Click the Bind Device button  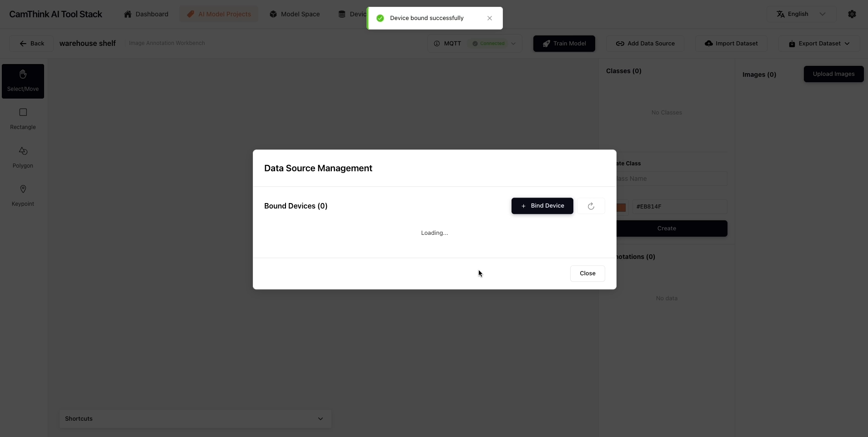tap(542, 206)
